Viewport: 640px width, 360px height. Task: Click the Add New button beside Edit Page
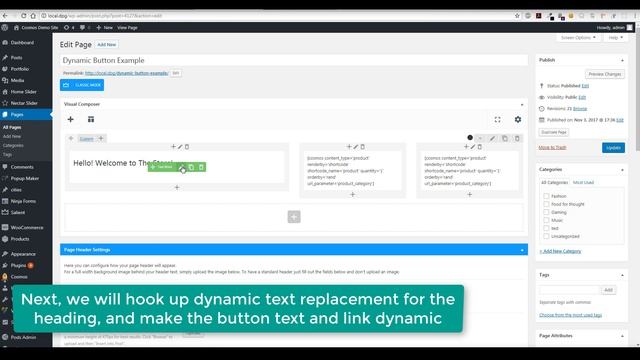107,44
